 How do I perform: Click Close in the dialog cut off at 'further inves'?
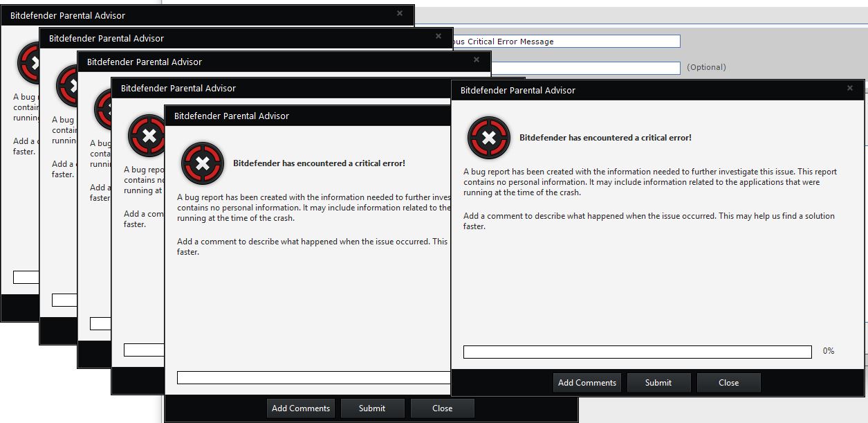tap(443, 408)
